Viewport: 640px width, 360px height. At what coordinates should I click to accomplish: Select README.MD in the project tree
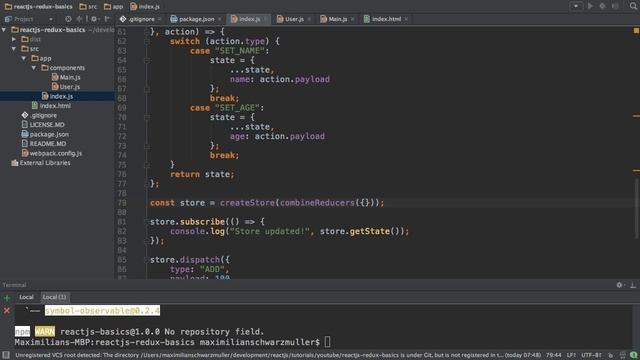pos(44,144)
